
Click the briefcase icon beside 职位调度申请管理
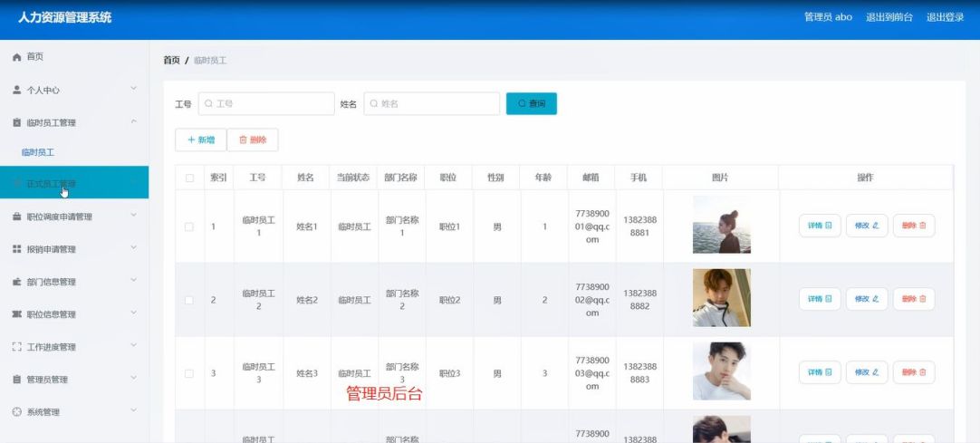pos(17,217)
